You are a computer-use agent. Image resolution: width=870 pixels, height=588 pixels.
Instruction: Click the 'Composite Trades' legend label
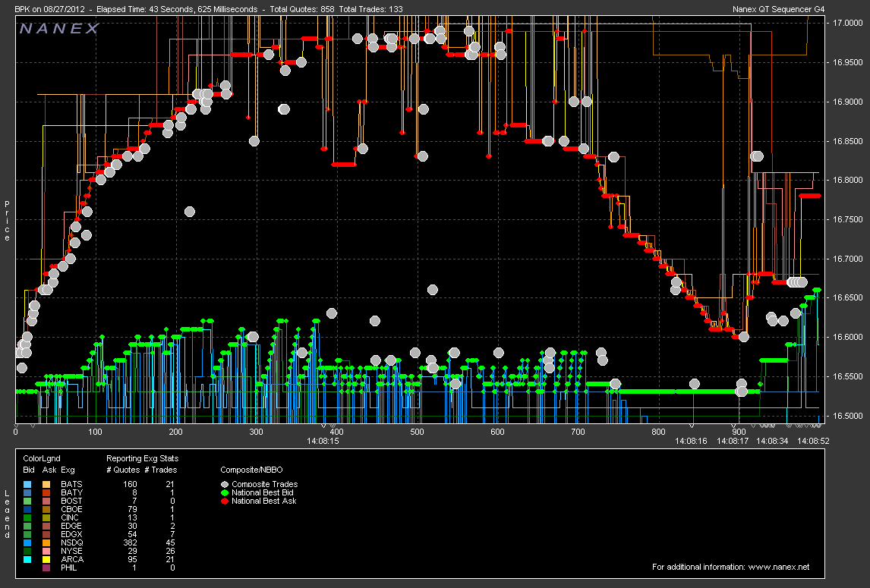[x=265, y=484]
